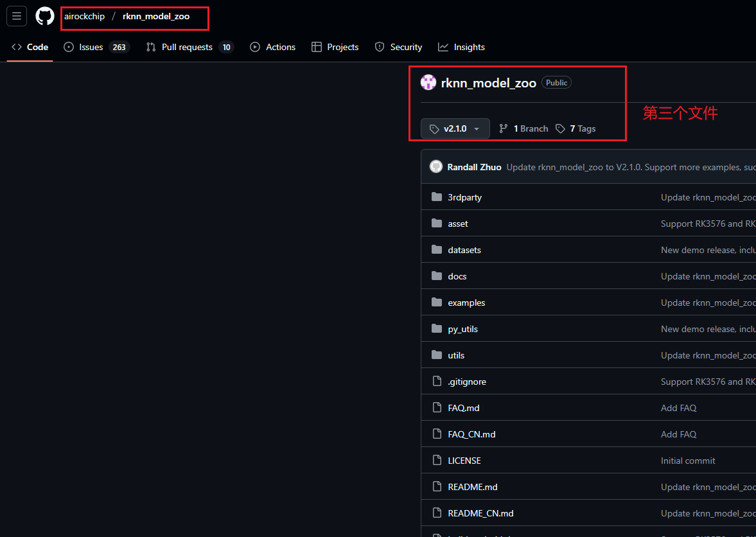Click the .gitignore file icon

(x=437, y=381)
